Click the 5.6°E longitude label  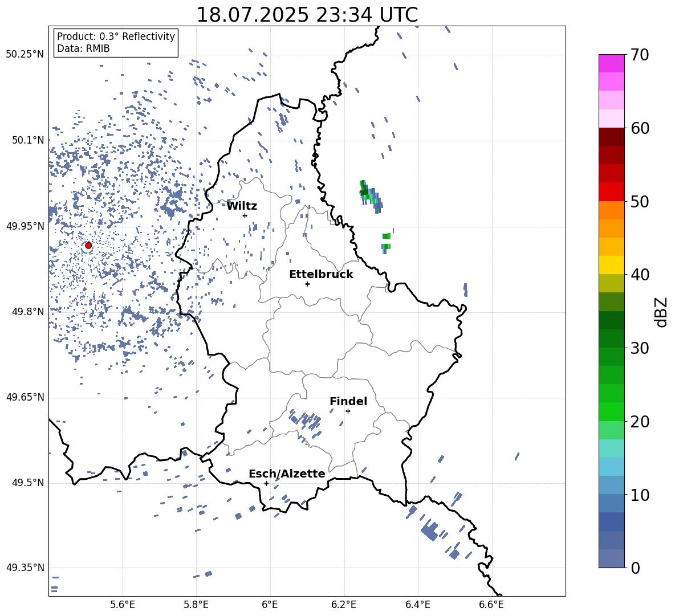pyautogui.click(x=123, y=605)
